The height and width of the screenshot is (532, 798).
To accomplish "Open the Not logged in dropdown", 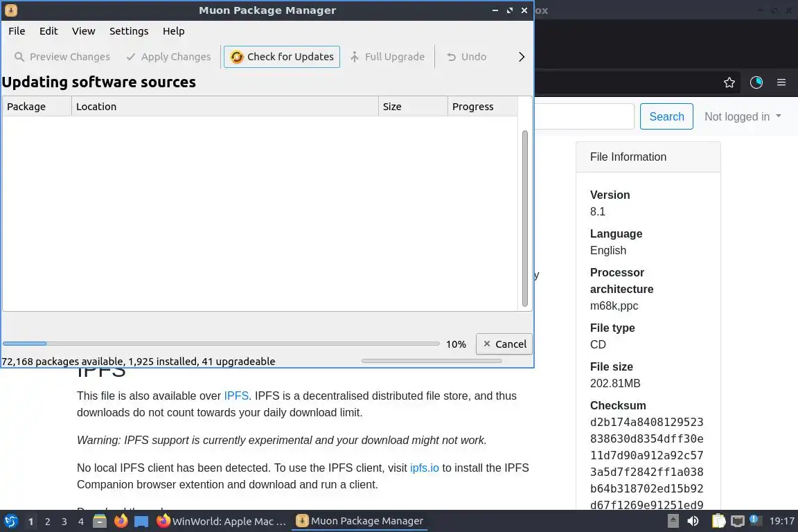I will click(743, 116).
